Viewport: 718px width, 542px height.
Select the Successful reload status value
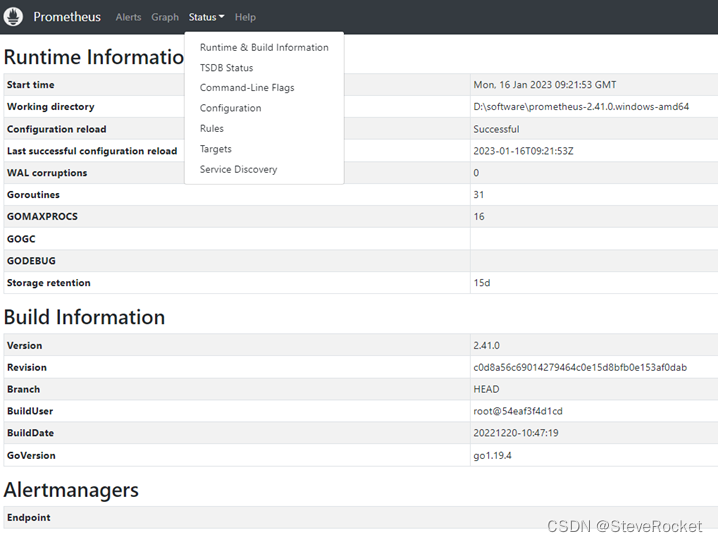pos(496,129)
